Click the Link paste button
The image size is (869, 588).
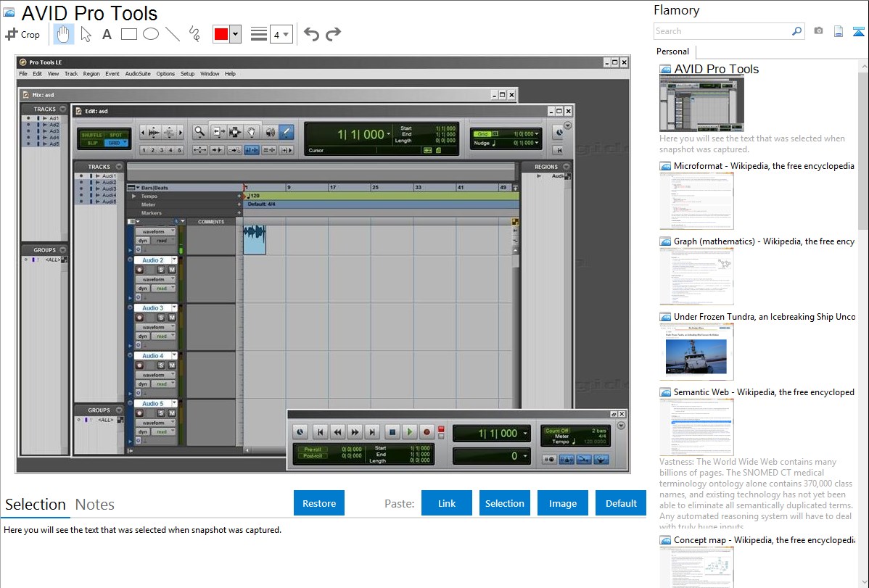pyautogui.click(x=447, y=503)
